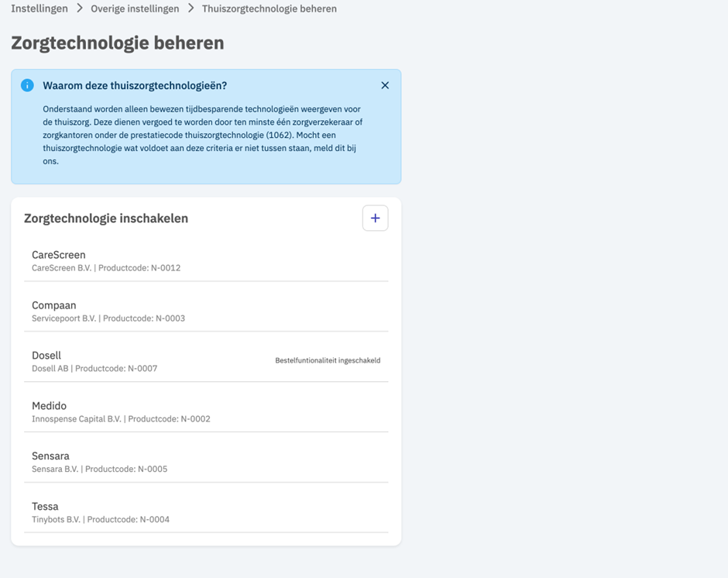The height and width of the screenshot is (578, 728).
Task: Click 'Innospense Capital B.V. | Productcode: N-0002' text
Action: (x=121, y=419)
